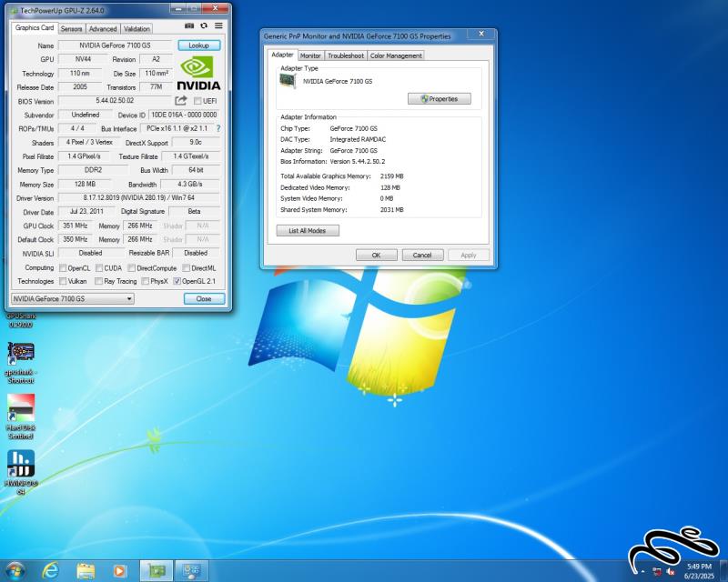The height and width of the screenshot is (582, 728).
Task: Open the Advanced tab in GPU-Z
Action: coord(103,29)
